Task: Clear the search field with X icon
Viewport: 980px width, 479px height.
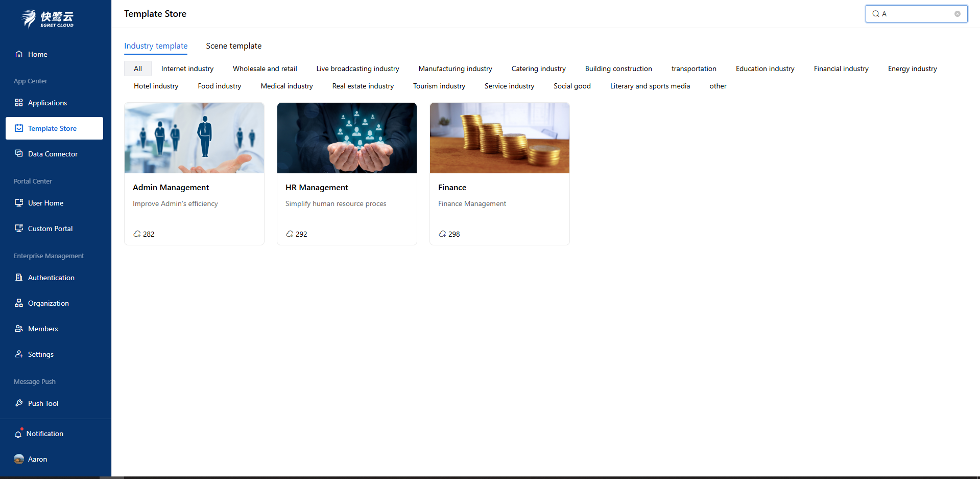Action: 958,14
